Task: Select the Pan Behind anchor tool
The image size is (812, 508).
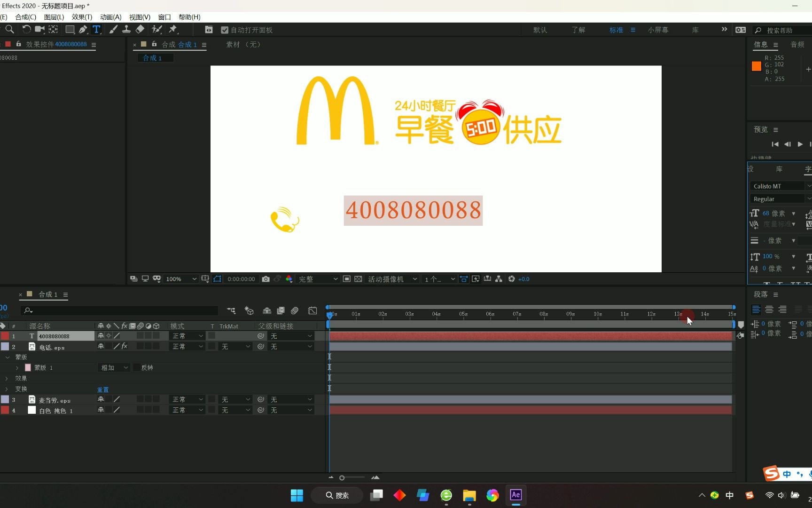Action: coord(54,29)
